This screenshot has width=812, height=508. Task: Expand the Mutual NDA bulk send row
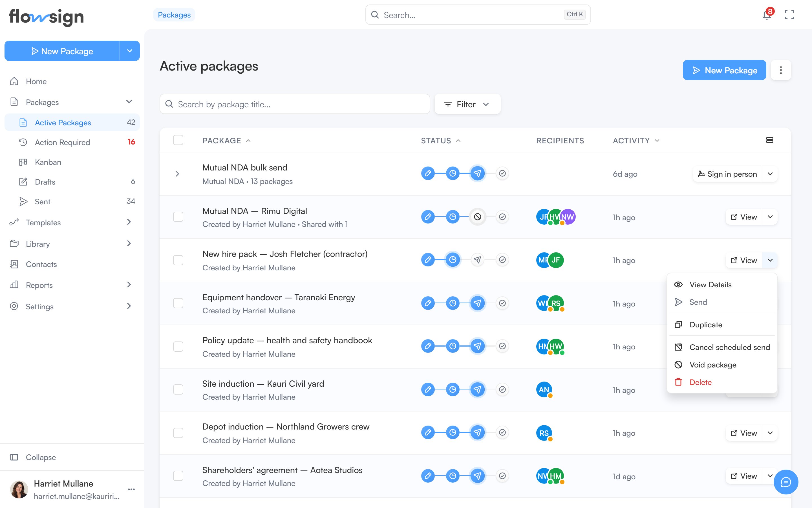178,174
